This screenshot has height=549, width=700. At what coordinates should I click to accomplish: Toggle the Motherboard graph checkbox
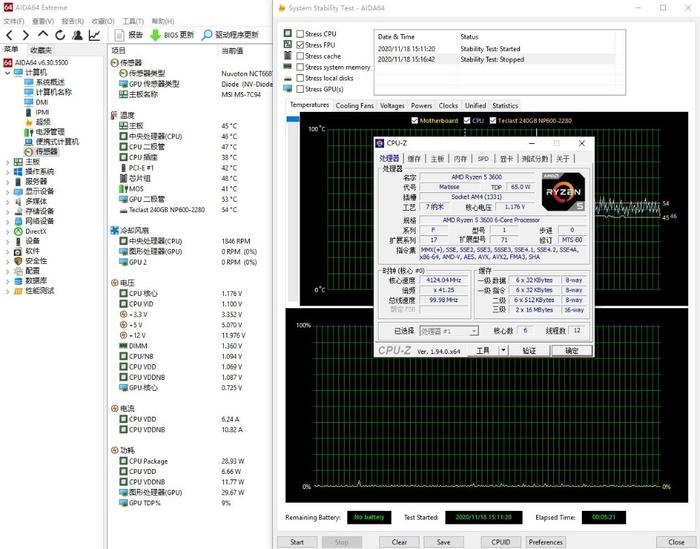(414, 121)
